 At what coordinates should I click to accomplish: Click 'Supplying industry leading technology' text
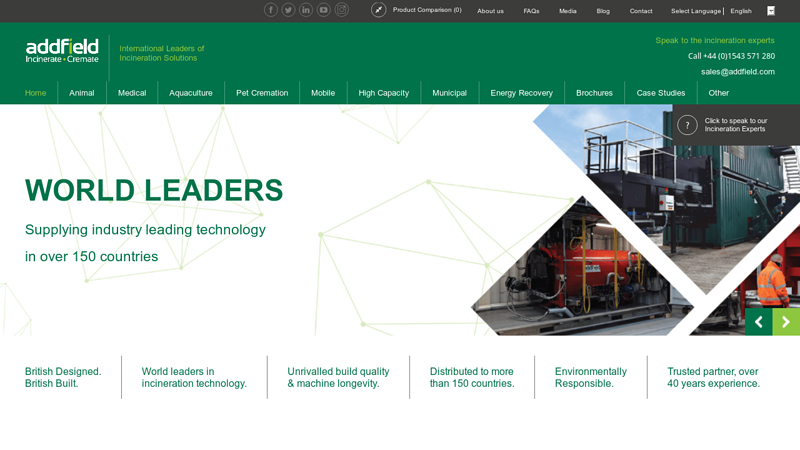click(x=145, y=230)
